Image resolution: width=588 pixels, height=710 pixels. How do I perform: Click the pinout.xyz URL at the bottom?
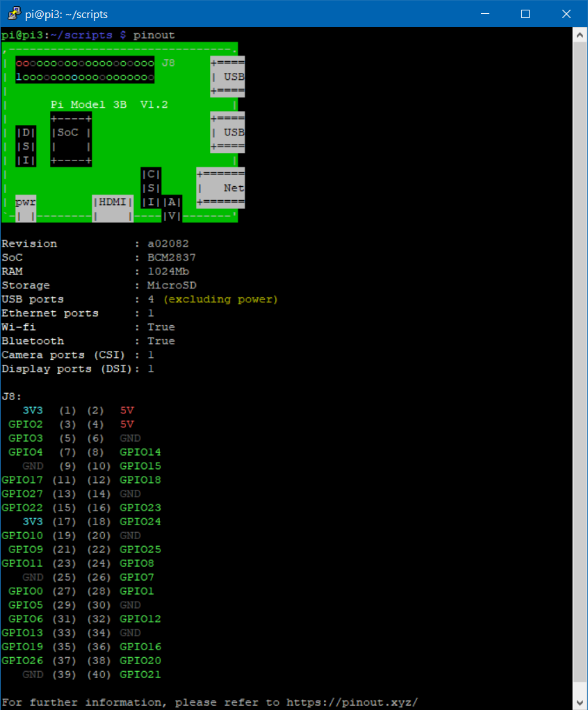(352, 702)
